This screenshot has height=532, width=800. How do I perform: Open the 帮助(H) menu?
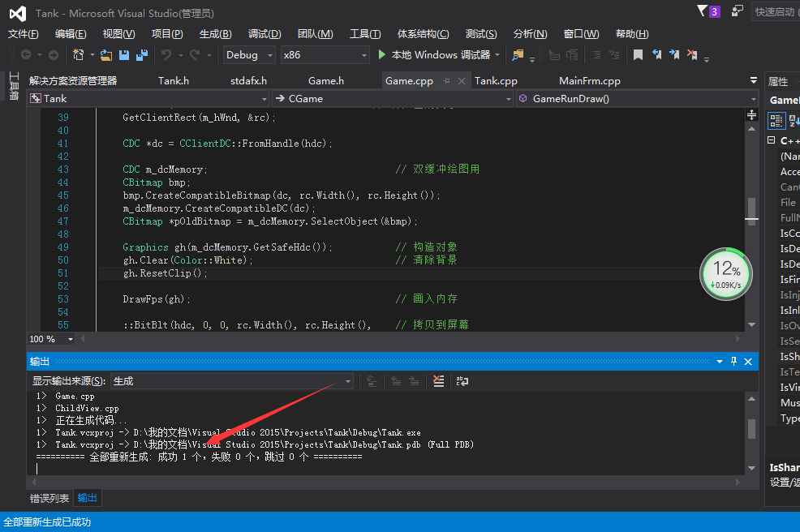click(632, 34)
